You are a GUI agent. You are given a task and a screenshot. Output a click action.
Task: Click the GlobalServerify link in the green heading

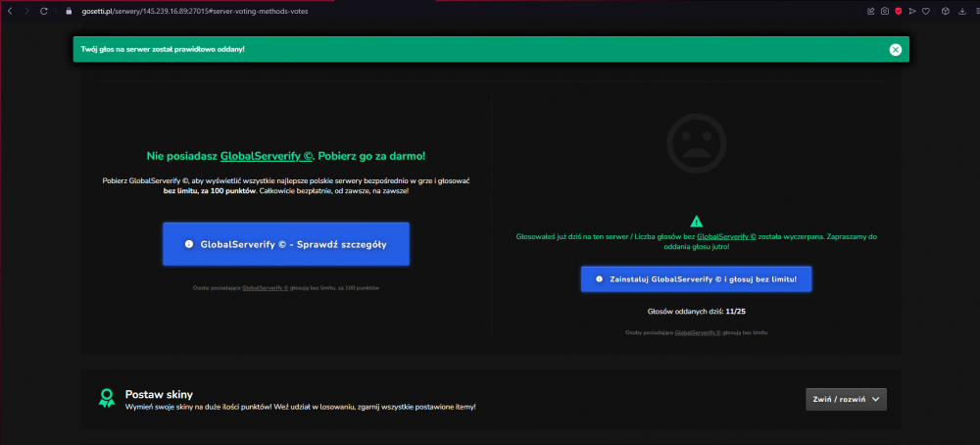pos(267,156)
